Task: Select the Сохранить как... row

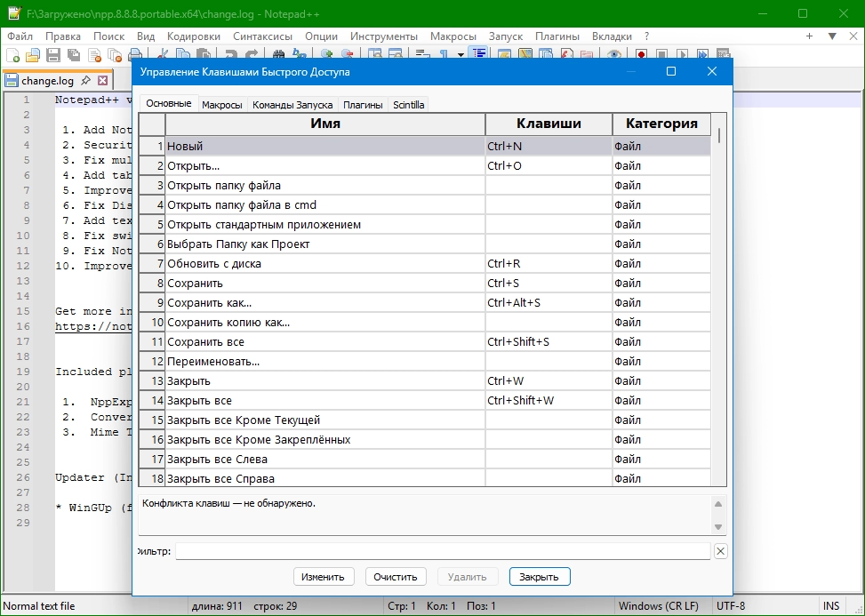Action: pyautogui.click(x=425, y=303)
